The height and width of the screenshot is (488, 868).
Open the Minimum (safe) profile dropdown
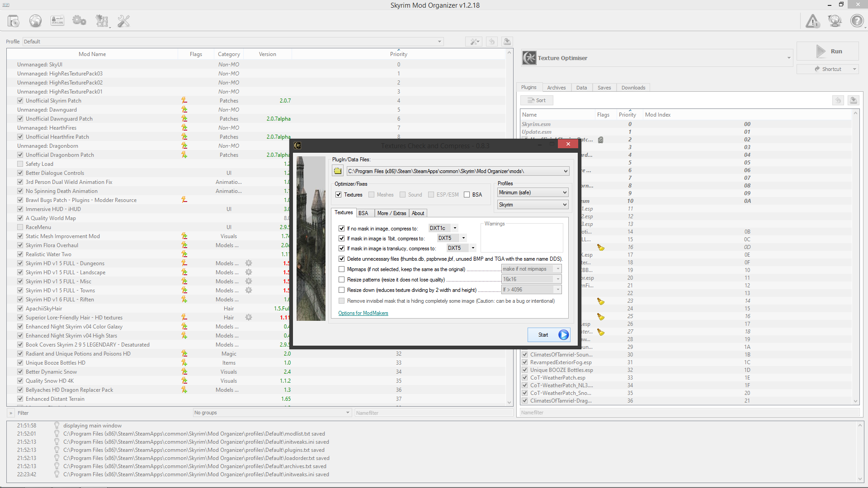(x=533, y=192)
